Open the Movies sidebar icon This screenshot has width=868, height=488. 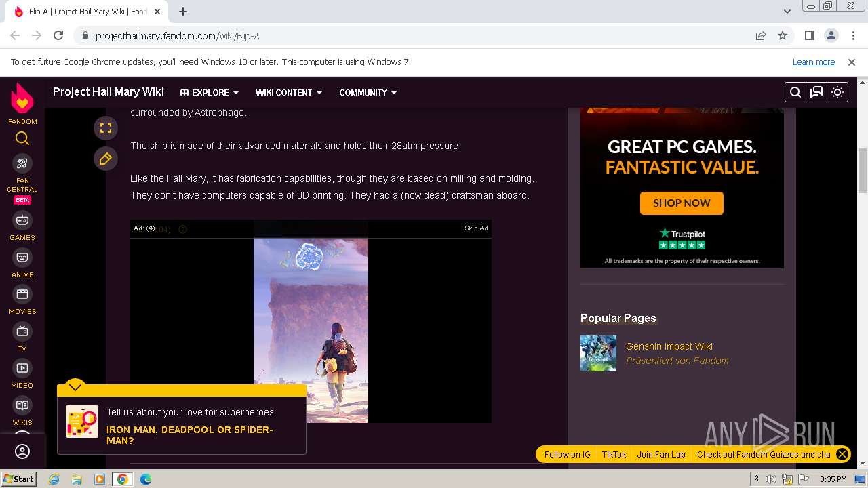click(x=22, y=294)
